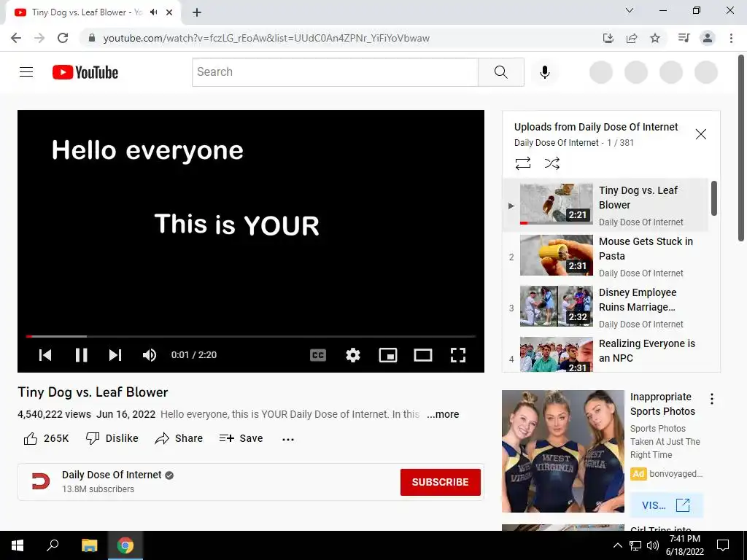Seek along the video progress bar
747x560 pixels.
[251, 336]
